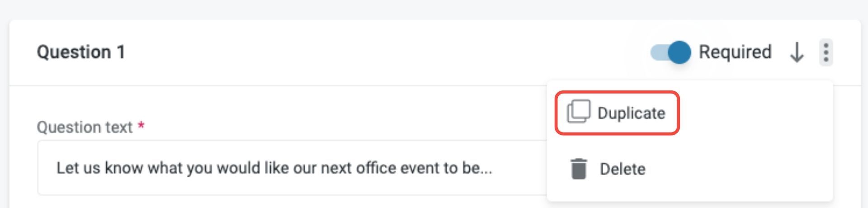This screenshot has width=868, height=208.
Task: Click the Question text field label
Action: [85, 128]
